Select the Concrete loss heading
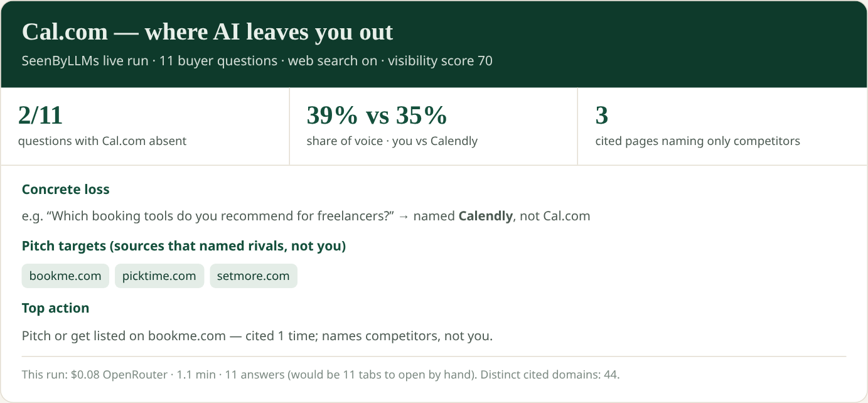868x403 pixels. [x=66, y=190]
